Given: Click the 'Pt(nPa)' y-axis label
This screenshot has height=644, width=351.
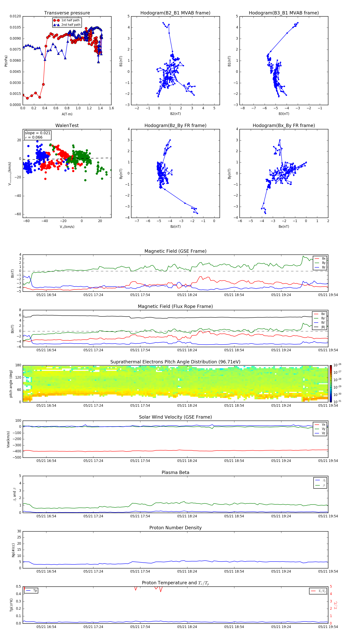Looking at the screenshot, I should tap(6, 61).
